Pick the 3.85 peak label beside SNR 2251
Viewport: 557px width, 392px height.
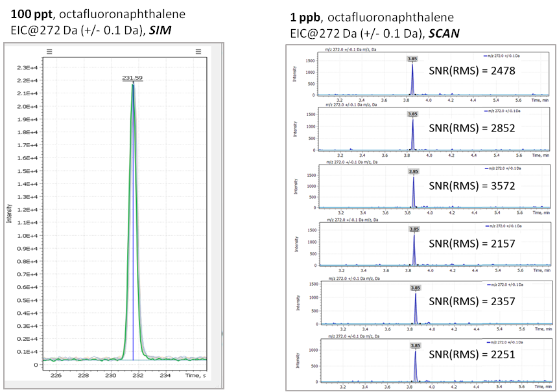(x=415, y=345)
